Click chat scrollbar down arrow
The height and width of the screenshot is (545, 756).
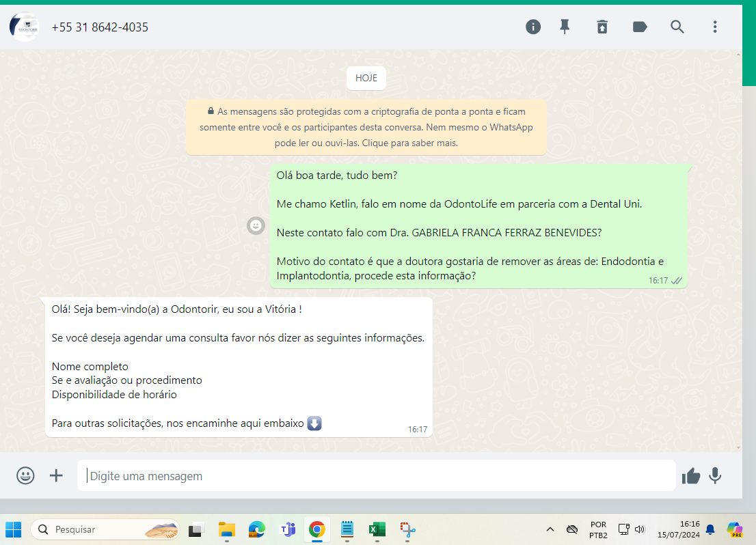739,447
